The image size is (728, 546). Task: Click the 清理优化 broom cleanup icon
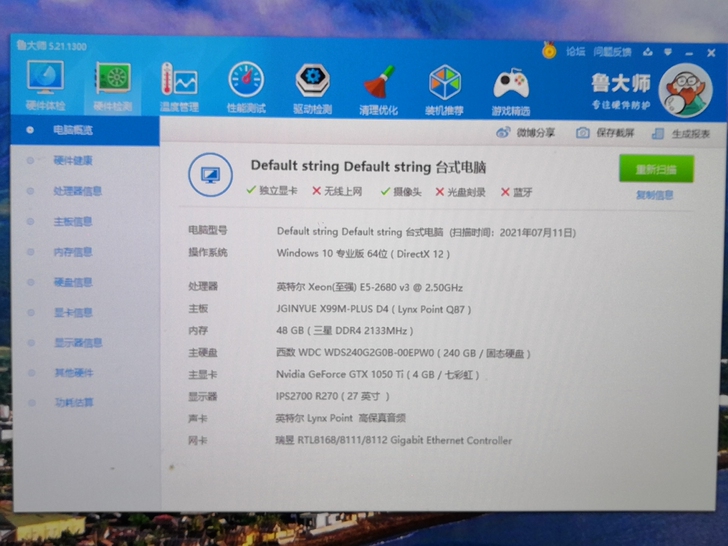tap(379, 88)
